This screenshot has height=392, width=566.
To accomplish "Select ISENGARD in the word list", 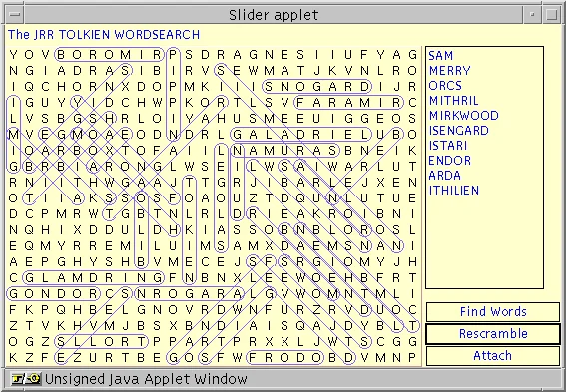I will (x=458, y=131).
